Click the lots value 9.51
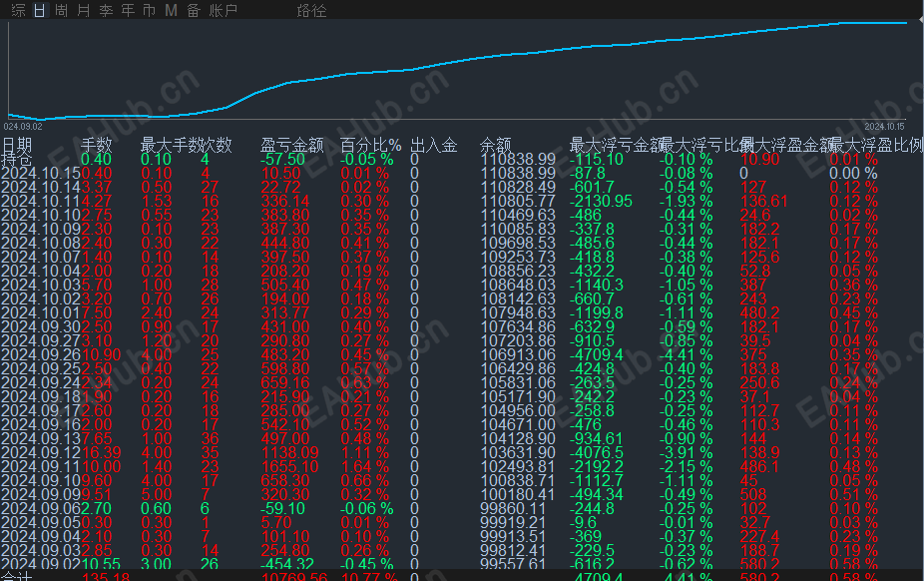This screenshot has width=924, height=581. point(97,494)
